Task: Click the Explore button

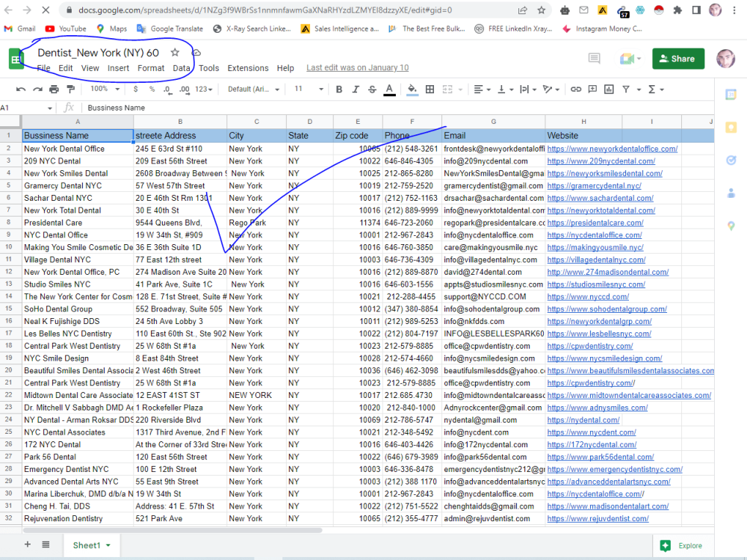Action: [x=682, y=546]
